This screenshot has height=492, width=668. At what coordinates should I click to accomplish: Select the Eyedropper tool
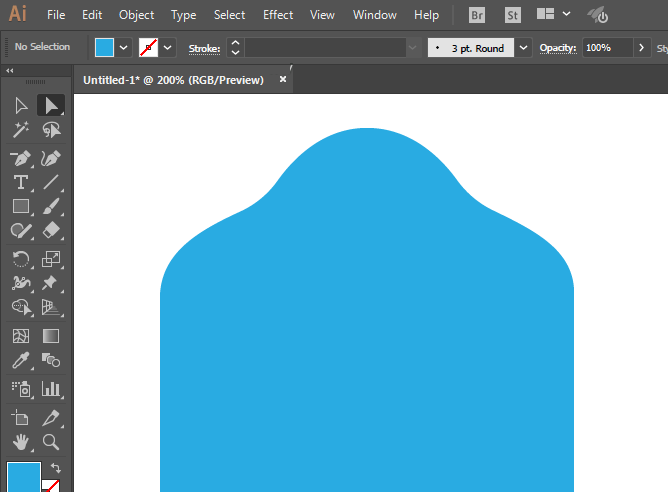pos(20,361)
